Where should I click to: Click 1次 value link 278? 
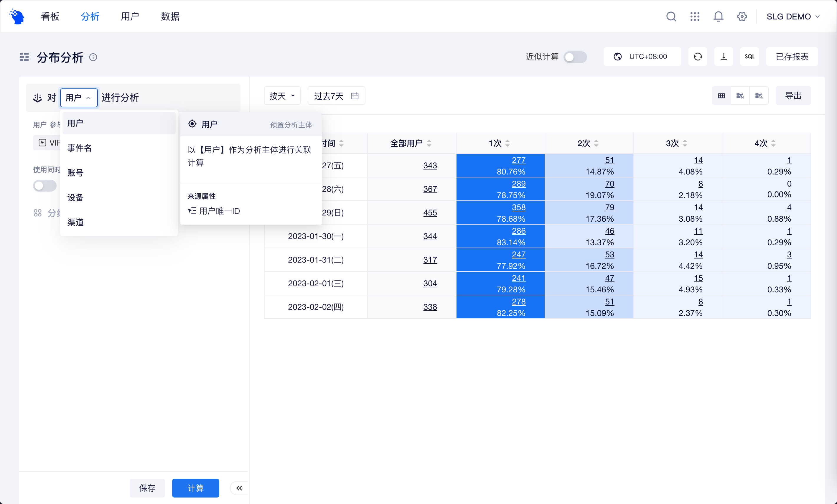coord(518,302)
